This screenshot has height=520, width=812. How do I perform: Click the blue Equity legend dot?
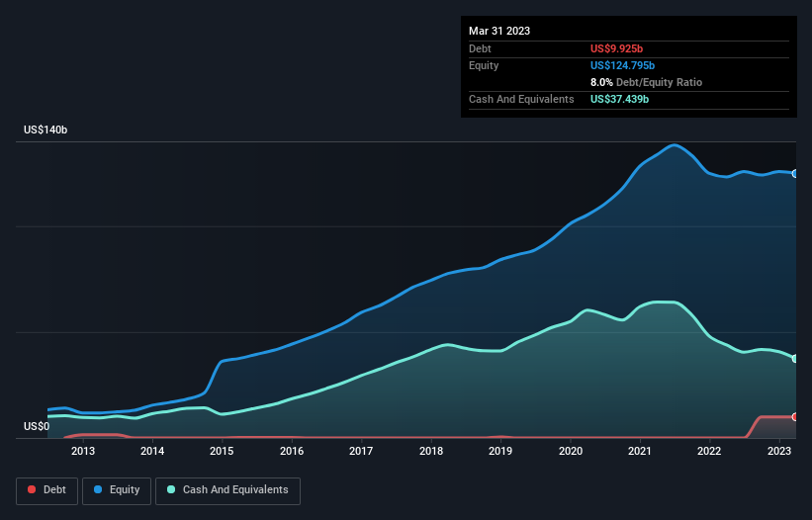point(98,489)
